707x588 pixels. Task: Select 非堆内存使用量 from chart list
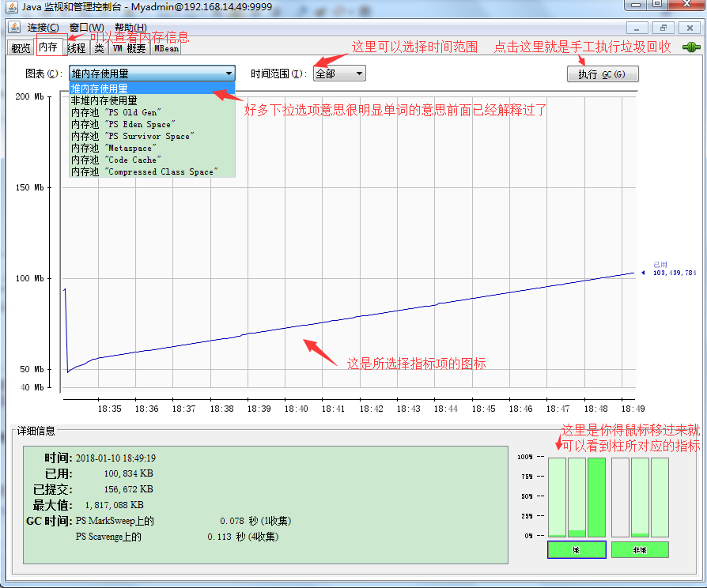104,100
